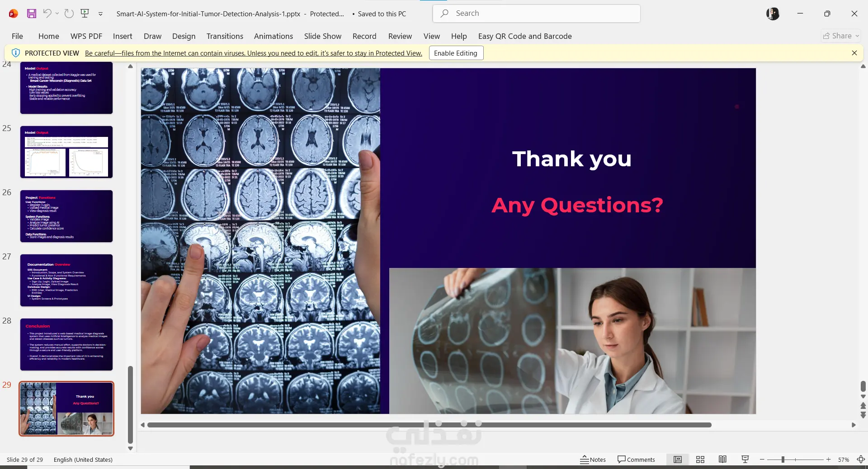Open the Review tab

point(400,36)
